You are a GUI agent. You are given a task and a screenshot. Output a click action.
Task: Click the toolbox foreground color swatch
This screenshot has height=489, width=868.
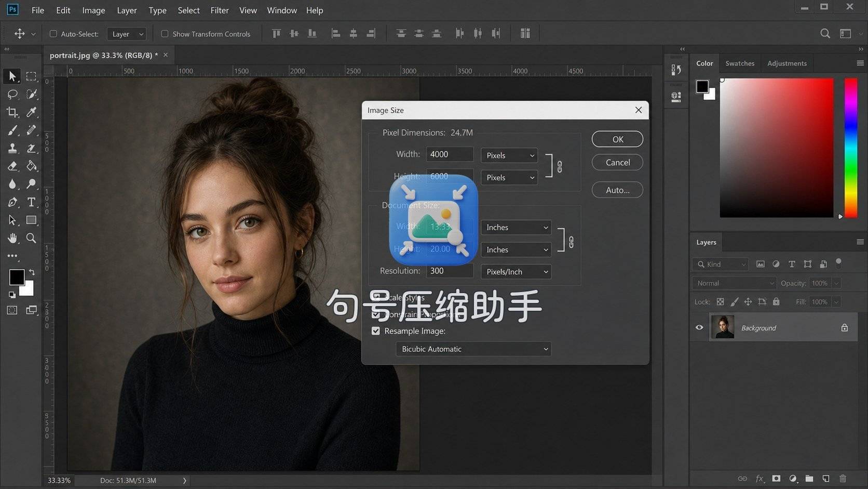click(x=17, y=277)
